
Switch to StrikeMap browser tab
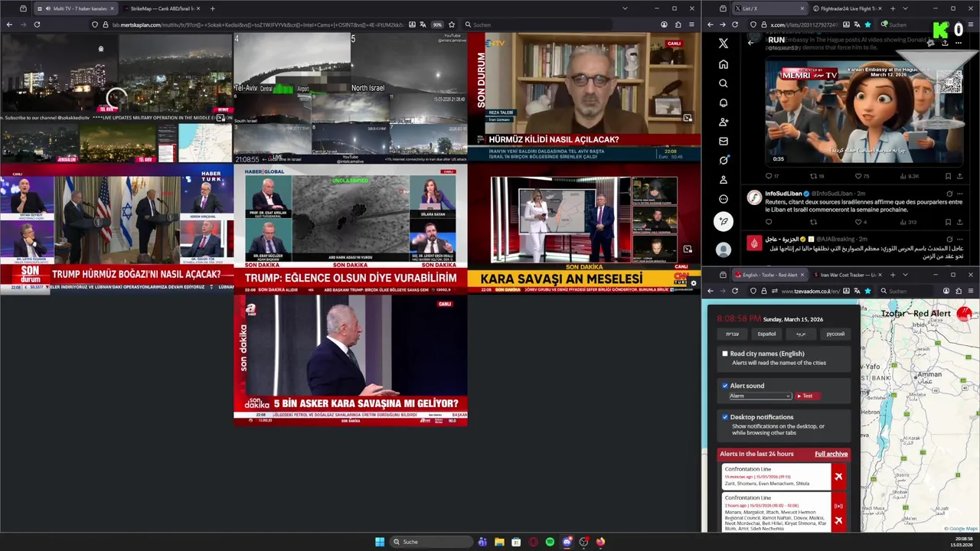[161, 8]
